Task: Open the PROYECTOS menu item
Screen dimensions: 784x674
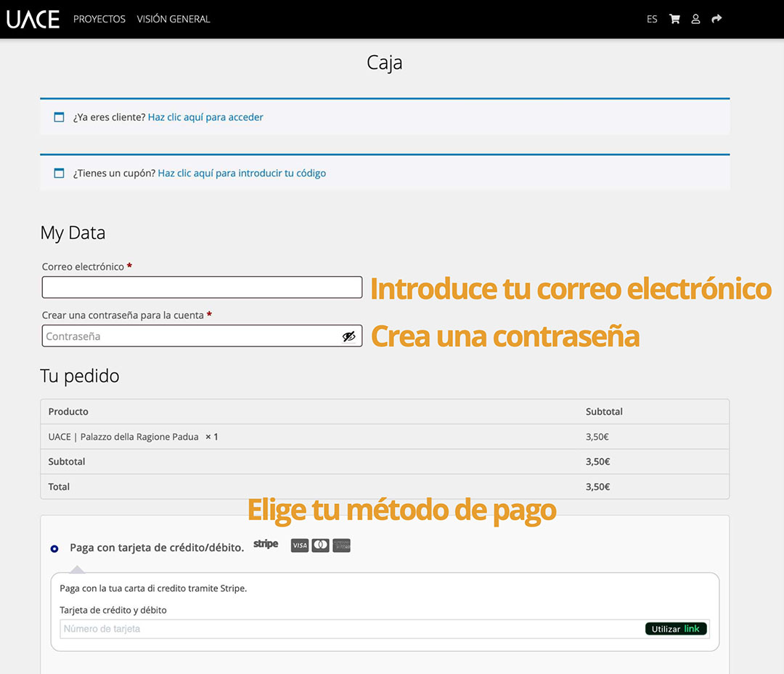Action: pyautogui.click(x=99, y=19)
